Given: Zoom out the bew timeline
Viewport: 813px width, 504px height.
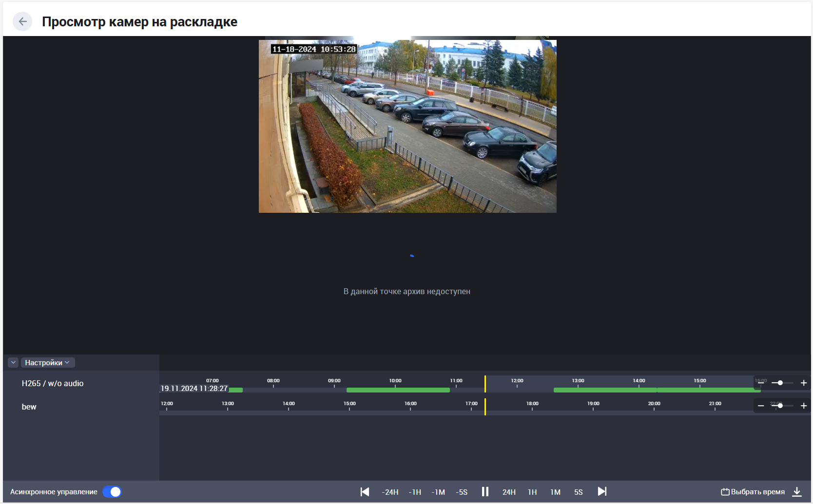Looking at the screenshot, I should 761,406.
